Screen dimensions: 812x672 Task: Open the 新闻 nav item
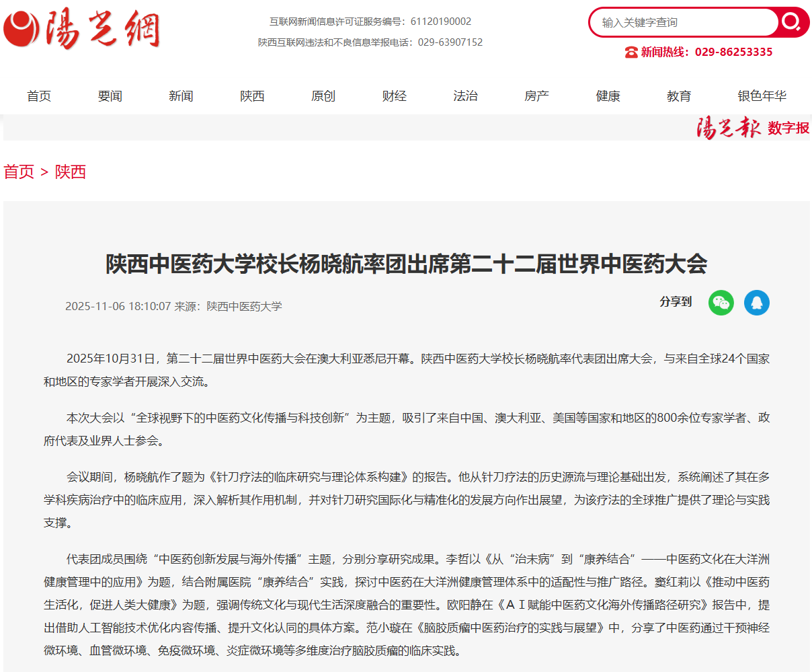(x=181, y=96)
